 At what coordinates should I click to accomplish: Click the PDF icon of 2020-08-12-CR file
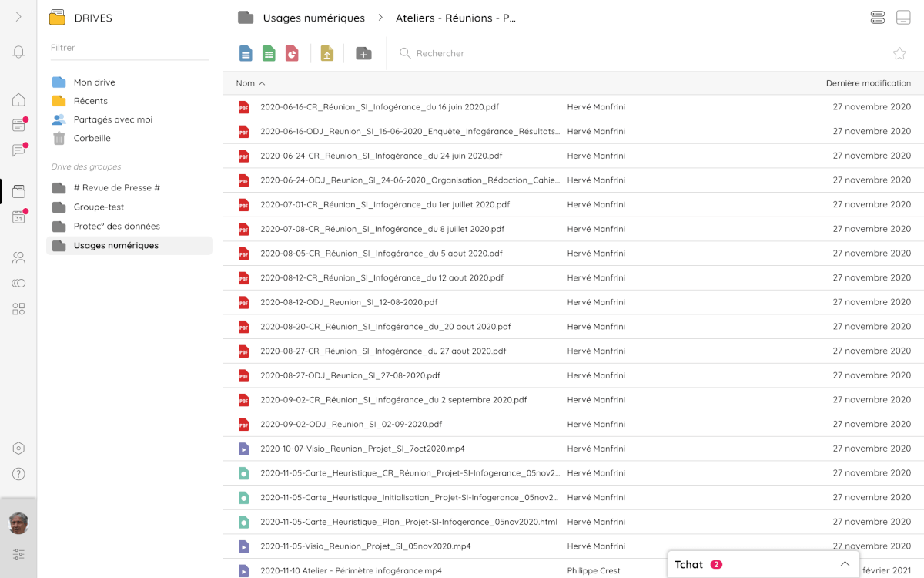243,278
